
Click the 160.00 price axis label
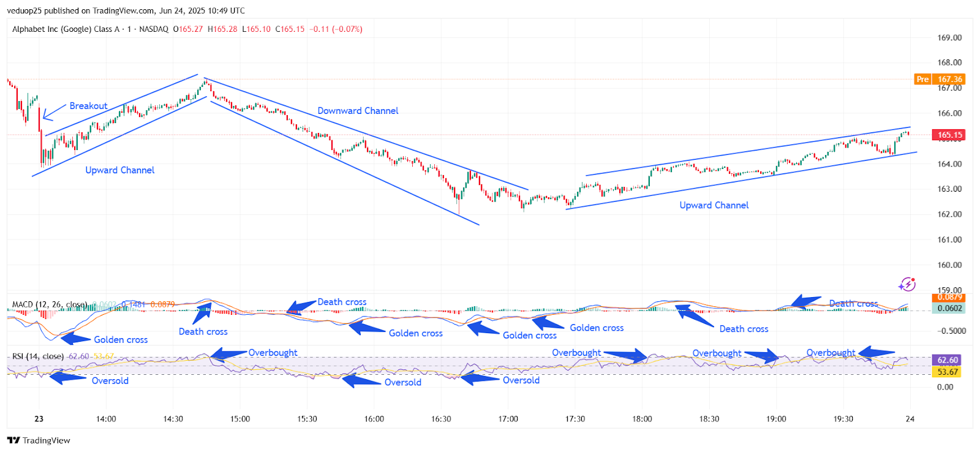tap(949, 265)
